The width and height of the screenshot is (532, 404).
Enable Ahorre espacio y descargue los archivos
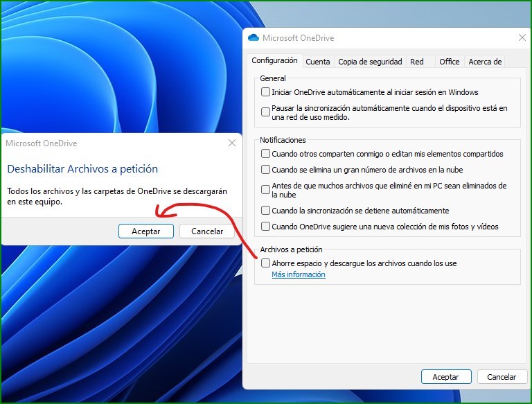[x=265, y=263]
